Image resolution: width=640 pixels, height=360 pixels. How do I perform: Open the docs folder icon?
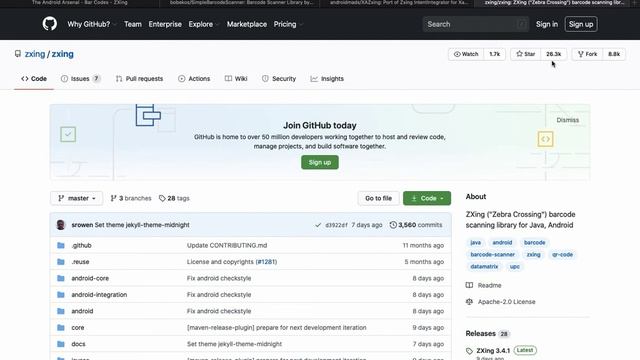point(61,344)
